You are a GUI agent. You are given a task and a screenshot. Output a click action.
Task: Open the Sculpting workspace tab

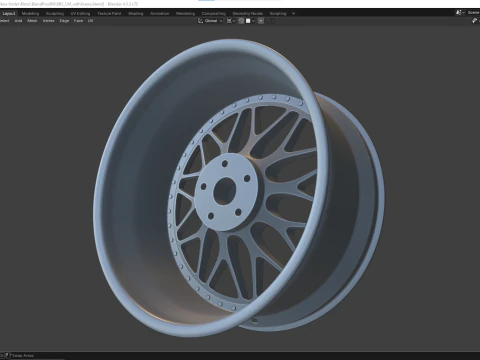click(x=55, y=14)
